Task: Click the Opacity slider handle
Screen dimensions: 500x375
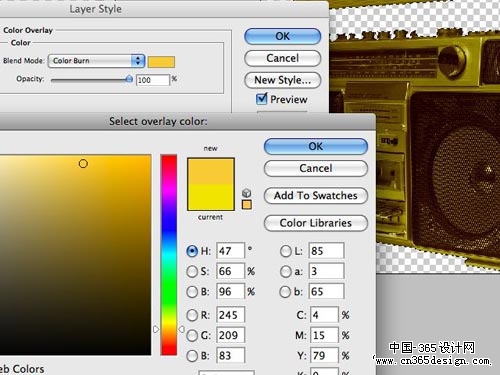Action: [129, 79]
